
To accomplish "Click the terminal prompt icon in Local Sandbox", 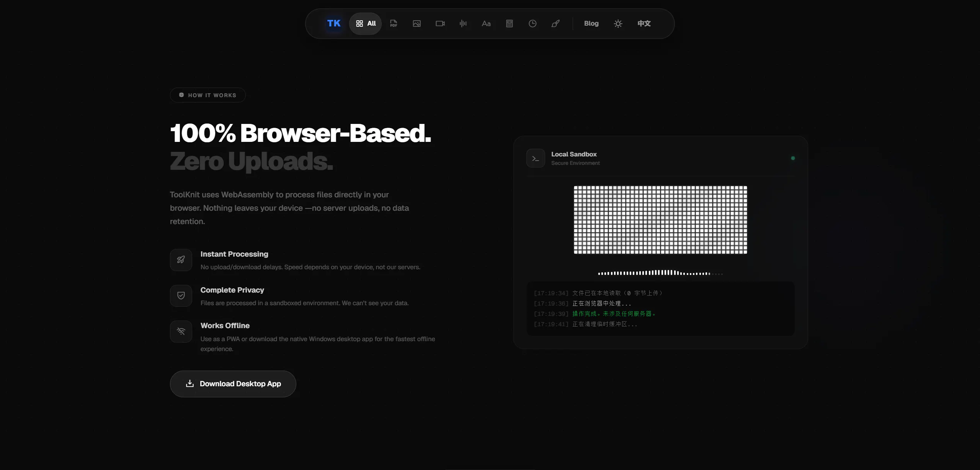I will pos(536,158).
